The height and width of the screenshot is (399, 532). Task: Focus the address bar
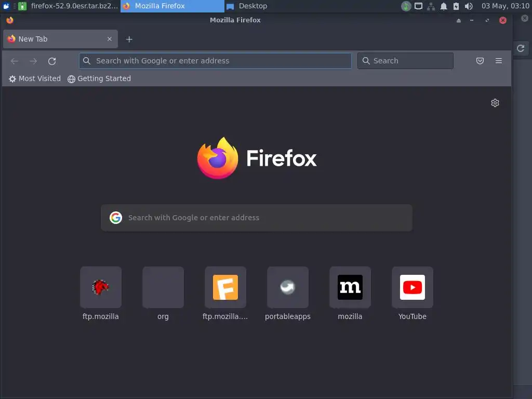coord(216,61)
